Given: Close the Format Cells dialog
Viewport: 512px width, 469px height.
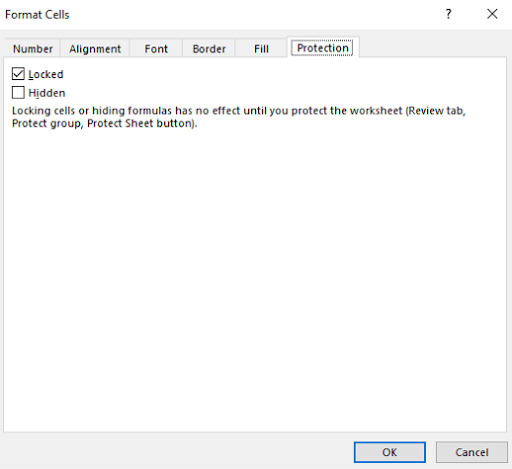Looking at the screenshot, I should coord(492,14).
